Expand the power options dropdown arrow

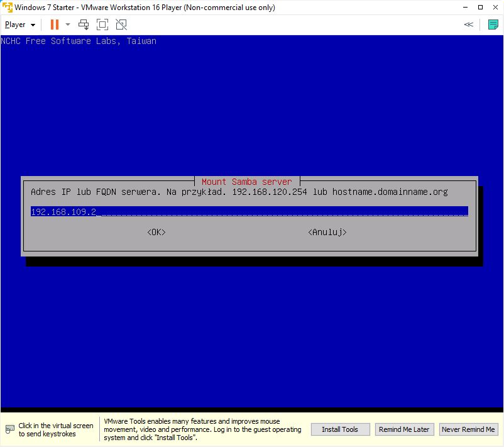[68, 25]
